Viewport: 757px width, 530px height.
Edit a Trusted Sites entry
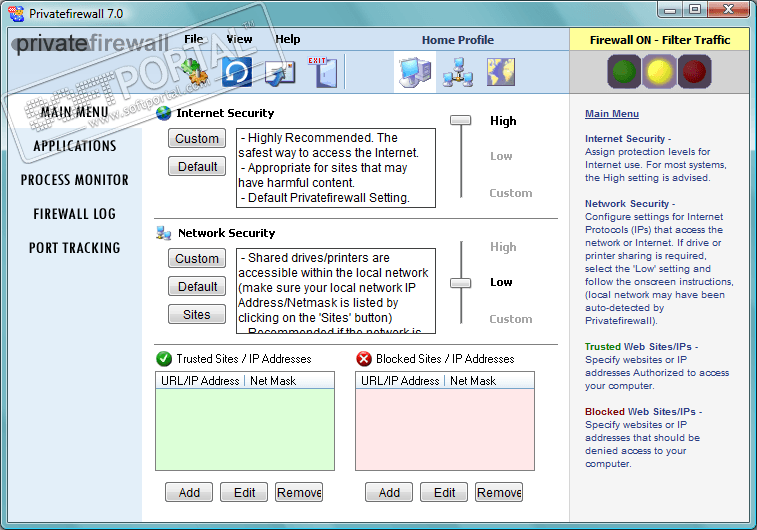(244, 492)
